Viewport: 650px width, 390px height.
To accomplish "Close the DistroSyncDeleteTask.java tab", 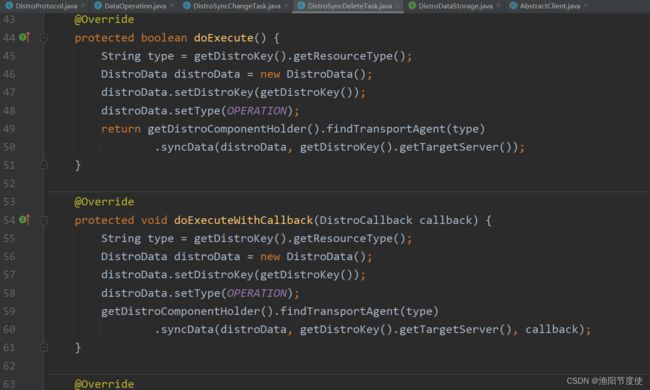I will tap(398, 6).
